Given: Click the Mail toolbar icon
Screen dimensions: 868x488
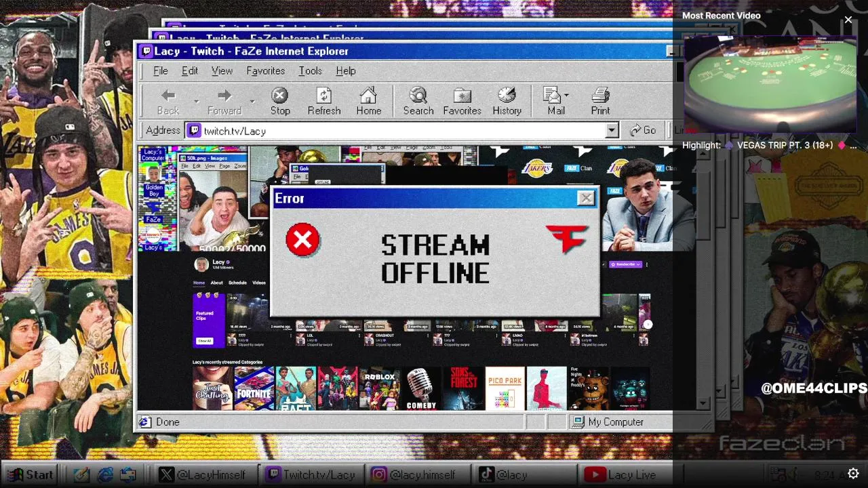Looking at the screenshot, I should coord(553,96).
